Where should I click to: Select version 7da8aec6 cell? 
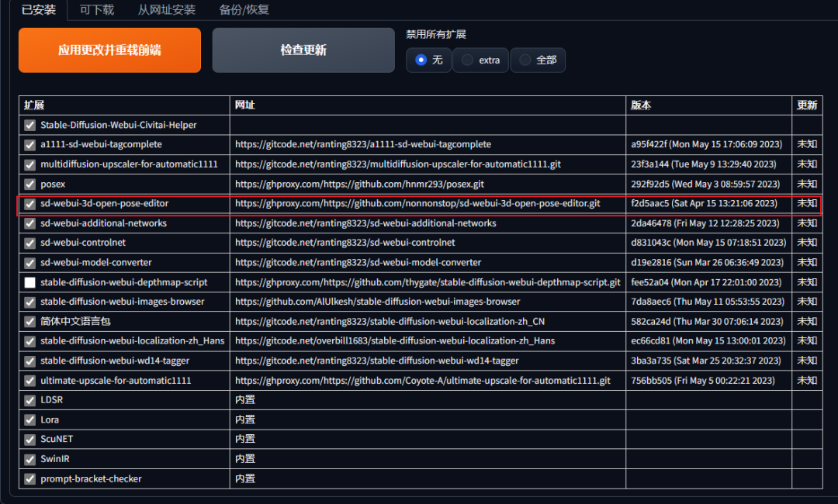pos(708,302)
